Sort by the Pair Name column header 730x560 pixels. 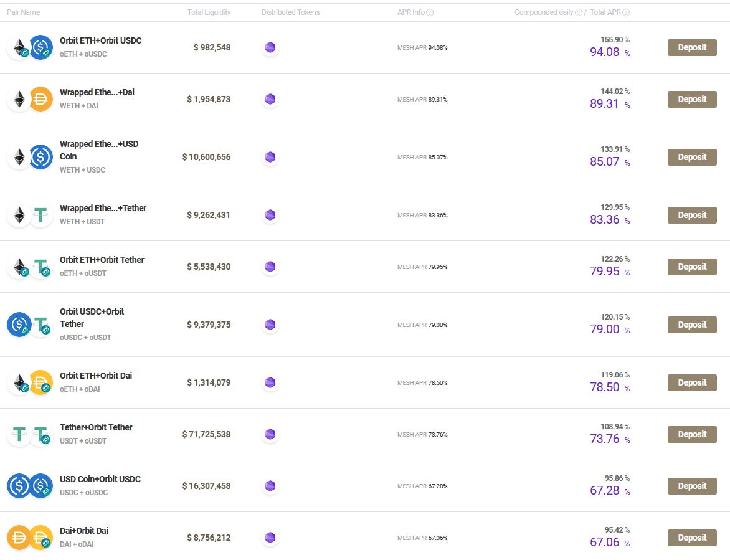pos(23,12)
